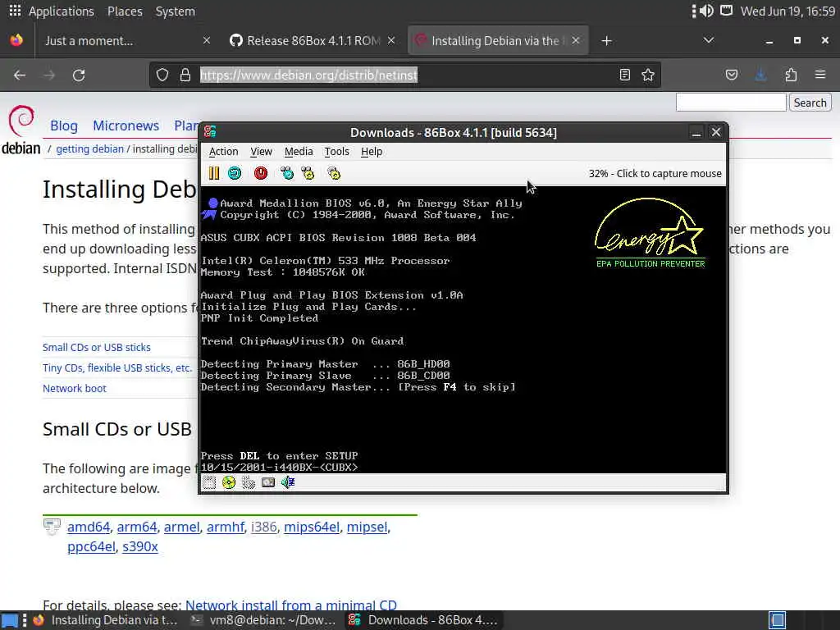
Task: Click the sound speaker icon in 86Box status bar
Action: 288,482
